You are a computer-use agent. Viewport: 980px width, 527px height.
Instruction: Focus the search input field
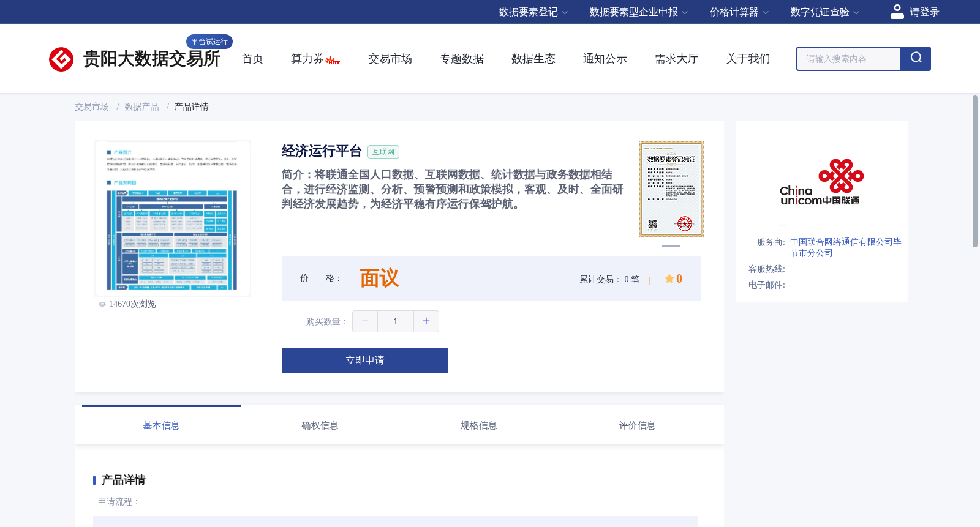(x=849, y=59)
